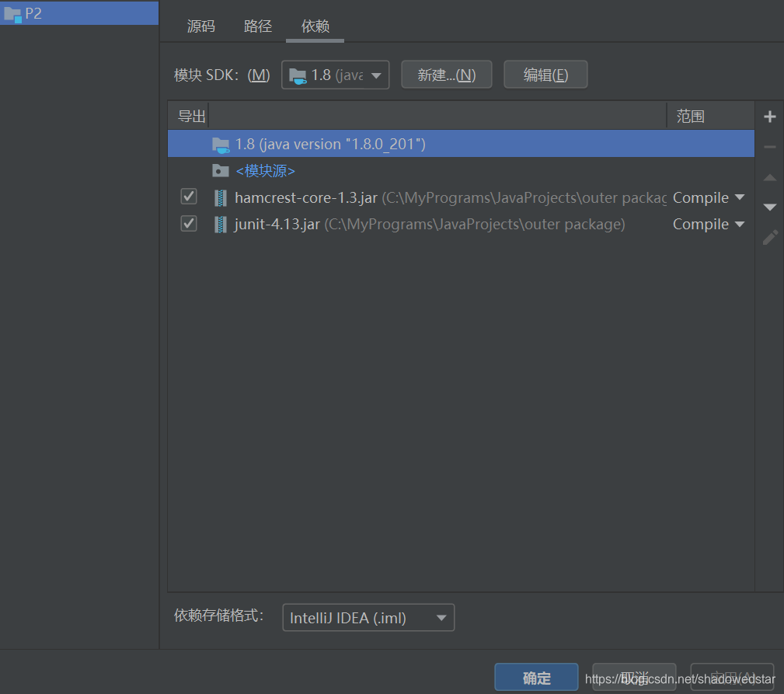Click the 编辑(E) button
784x694 pixels.
(x=545, y=75)
